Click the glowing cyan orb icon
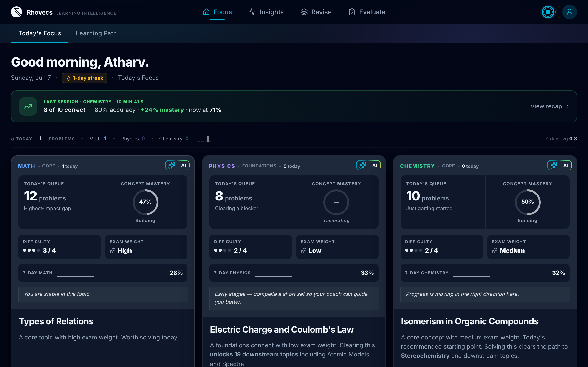 [x=548, y=12]
